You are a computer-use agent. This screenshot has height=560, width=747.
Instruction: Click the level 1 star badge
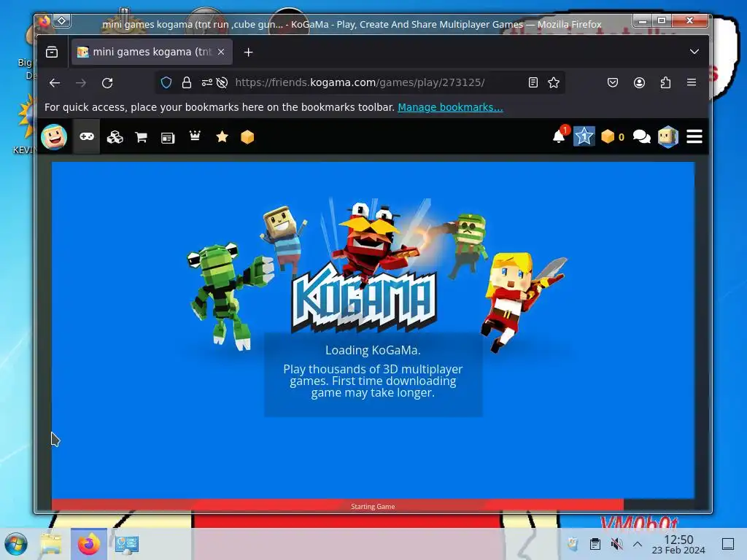(x=584, y=136)
